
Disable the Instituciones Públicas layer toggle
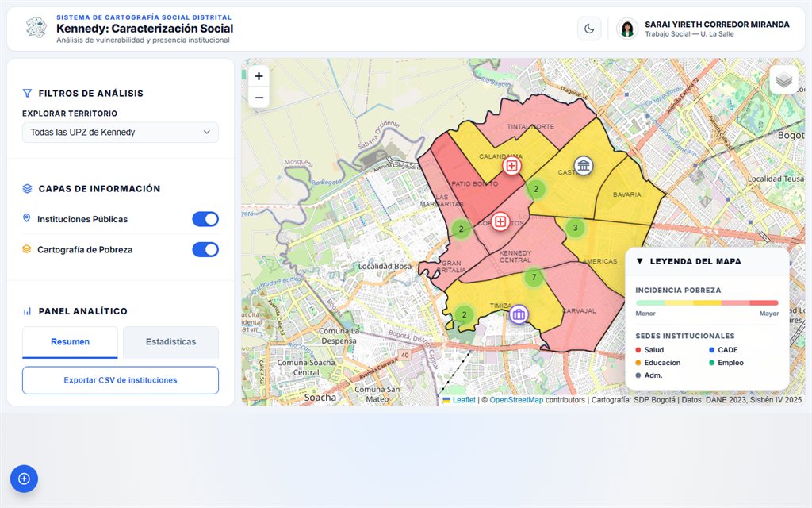point(205,219)
